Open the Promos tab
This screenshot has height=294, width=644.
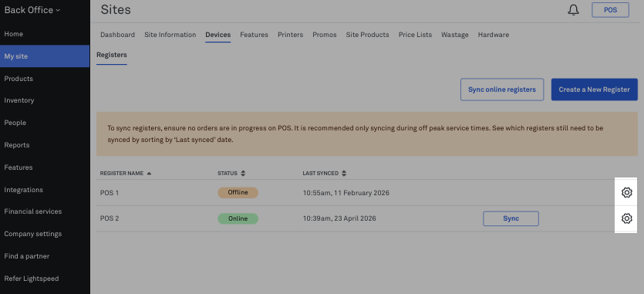[325, 35]
